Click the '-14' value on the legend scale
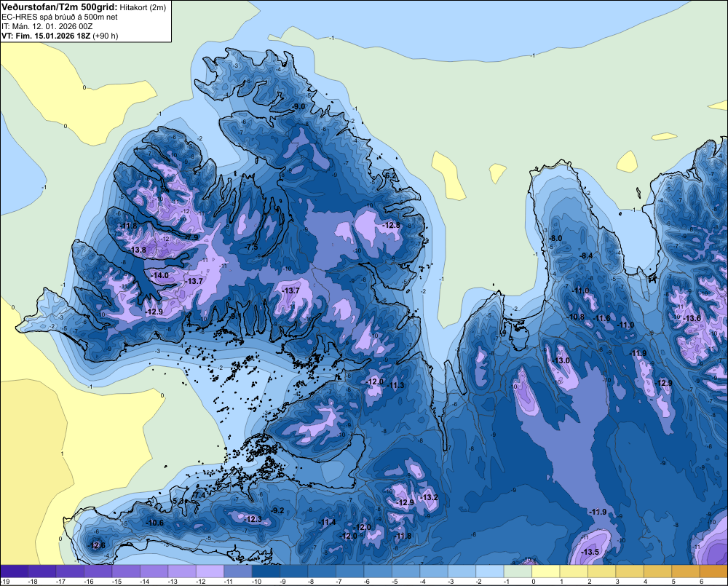The image size is (728, 586). click(144, 582)
